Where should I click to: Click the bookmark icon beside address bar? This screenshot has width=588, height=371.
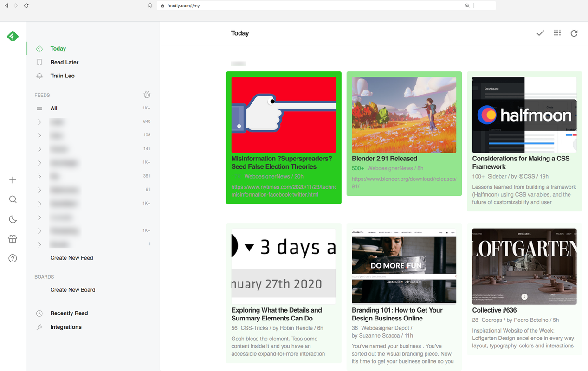click(150, 6)
